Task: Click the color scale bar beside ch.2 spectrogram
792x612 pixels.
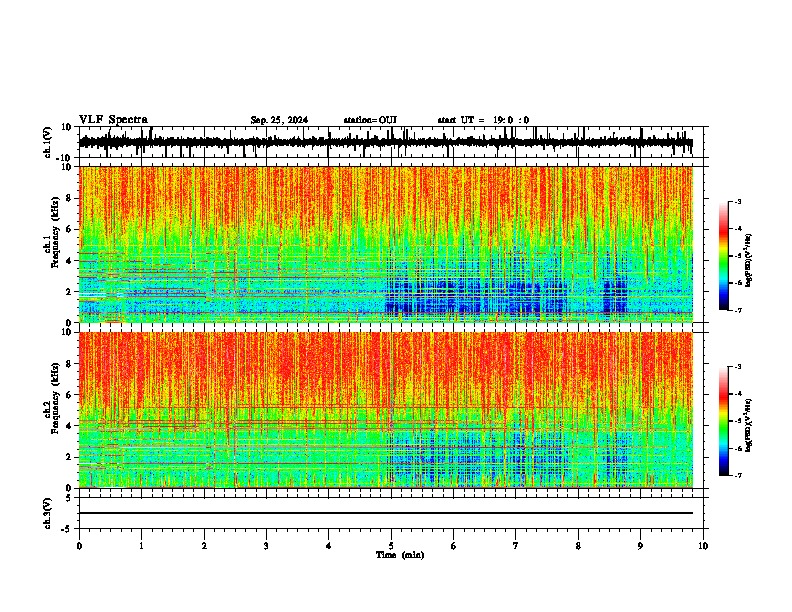Action: tap(723, 421)
